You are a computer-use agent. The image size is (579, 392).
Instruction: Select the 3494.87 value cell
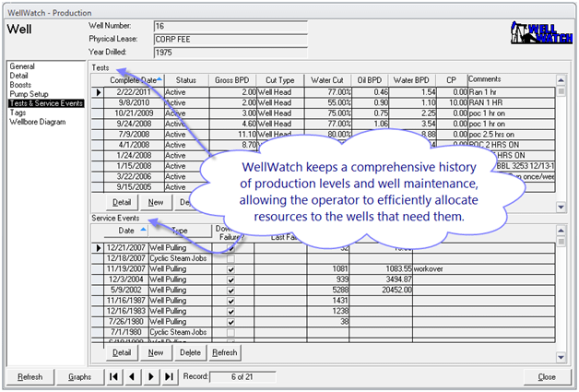381,279
